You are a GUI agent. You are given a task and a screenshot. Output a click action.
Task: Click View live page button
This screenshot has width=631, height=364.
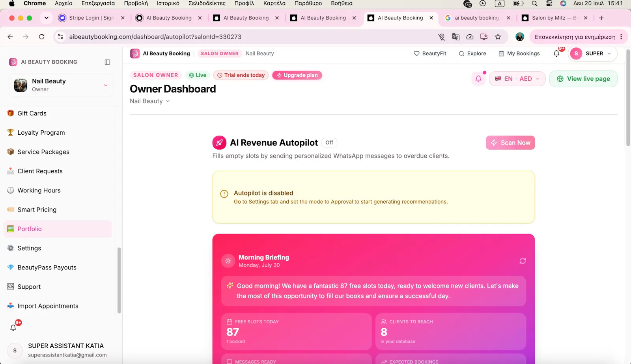(x=583, y=79)
